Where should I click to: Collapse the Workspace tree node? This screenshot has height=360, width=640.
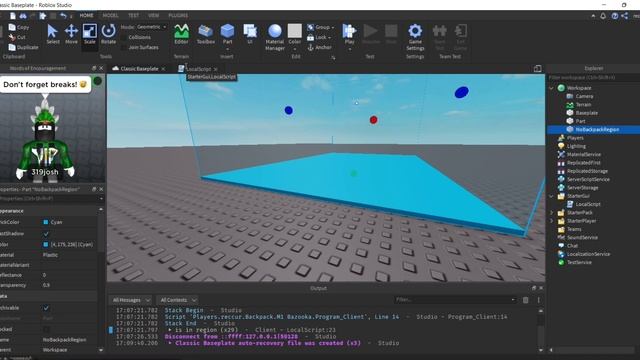coord(551,88)
